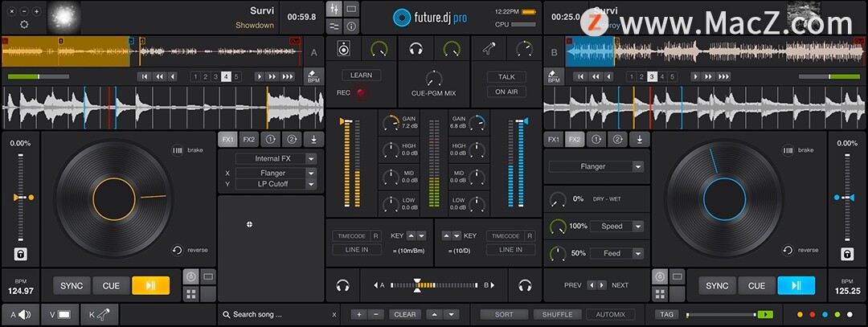Select deck A FX2 tab

tap(249, 140)
